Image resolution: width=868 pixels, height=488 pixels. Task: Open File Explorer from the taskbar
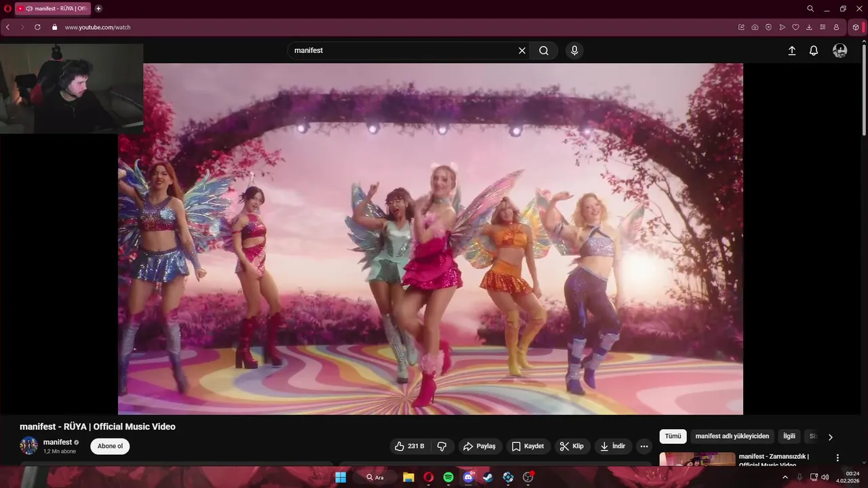point(408,477)
